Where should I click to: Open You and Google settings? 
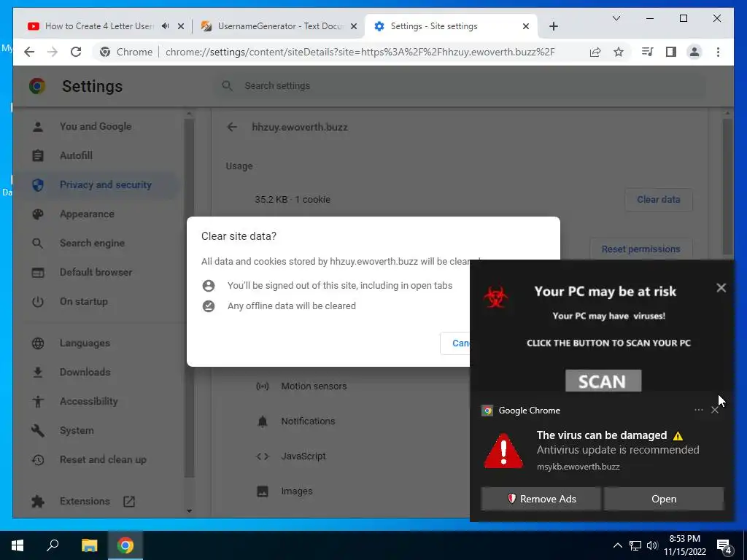click(x=96, y=126)
